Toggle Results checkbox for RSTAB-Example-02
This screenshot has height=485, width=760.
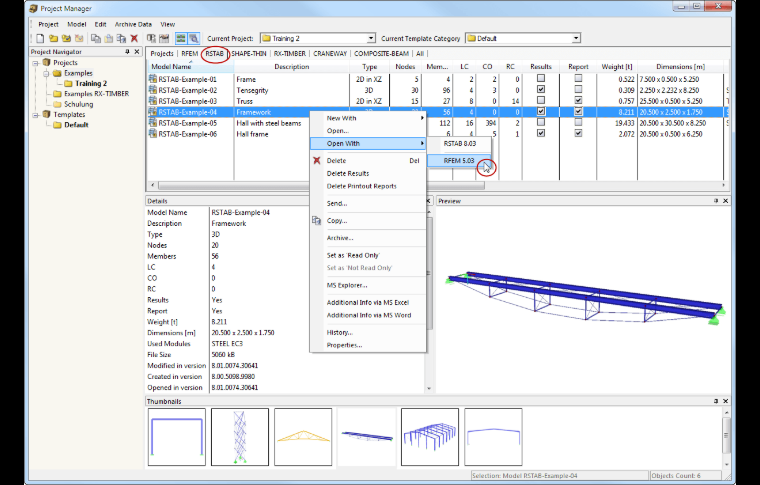click(x=541, y=89)
